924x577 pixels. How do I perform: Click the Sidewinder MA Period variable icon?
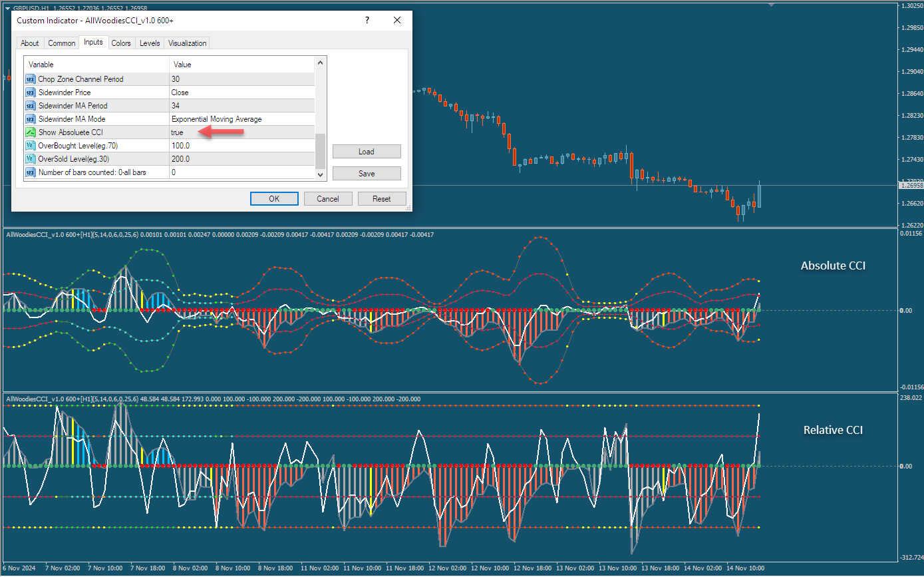30,106
